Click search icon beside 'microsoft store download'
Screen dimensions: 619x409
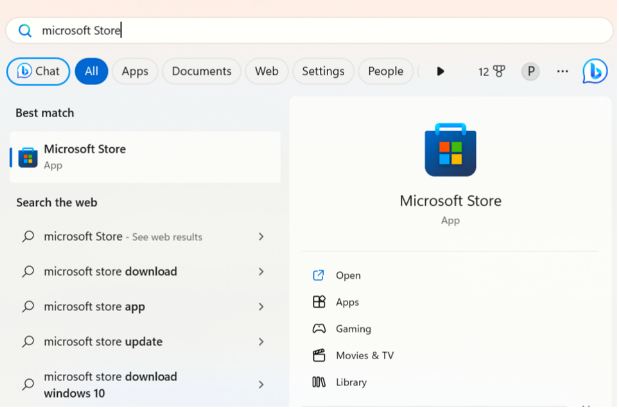[x=28, y=272]
